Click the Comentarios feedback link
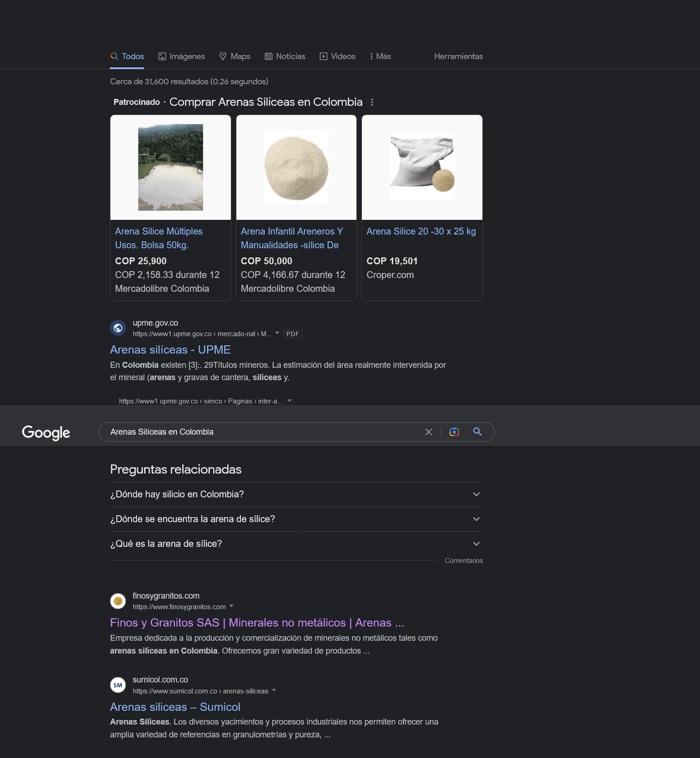This screenshot has width=700, height=758. click(464, 561)
